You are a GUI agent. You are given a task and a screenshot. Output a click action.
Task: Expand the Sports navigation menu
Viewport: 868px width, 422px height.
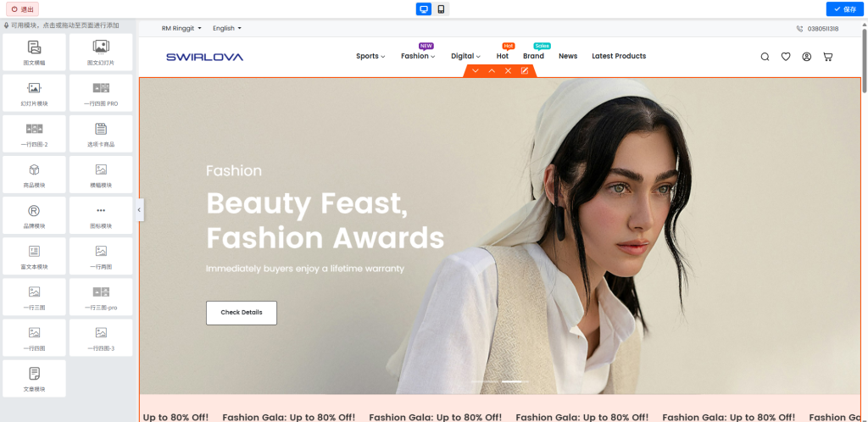(x=370, y=57)
